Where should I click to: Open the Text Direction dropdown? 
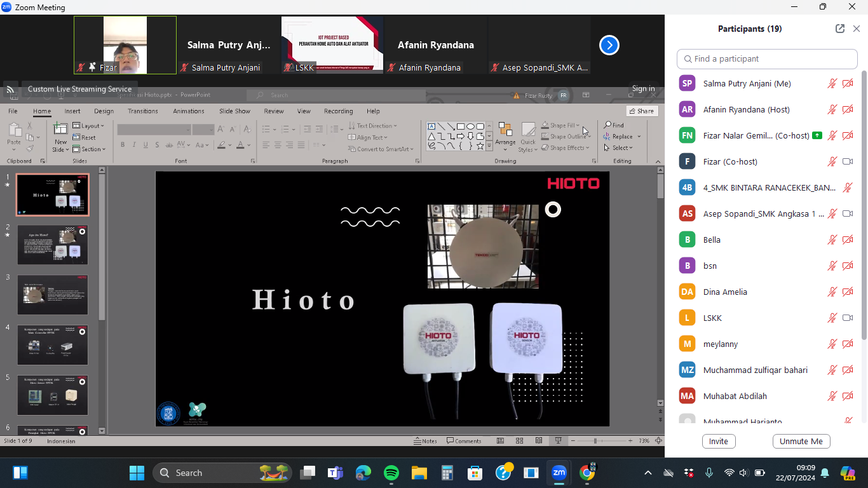372,126
